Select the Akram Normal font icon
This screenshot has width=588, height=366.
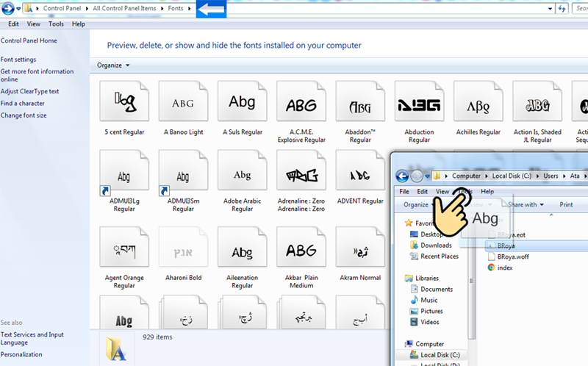[x=360, y=247]
